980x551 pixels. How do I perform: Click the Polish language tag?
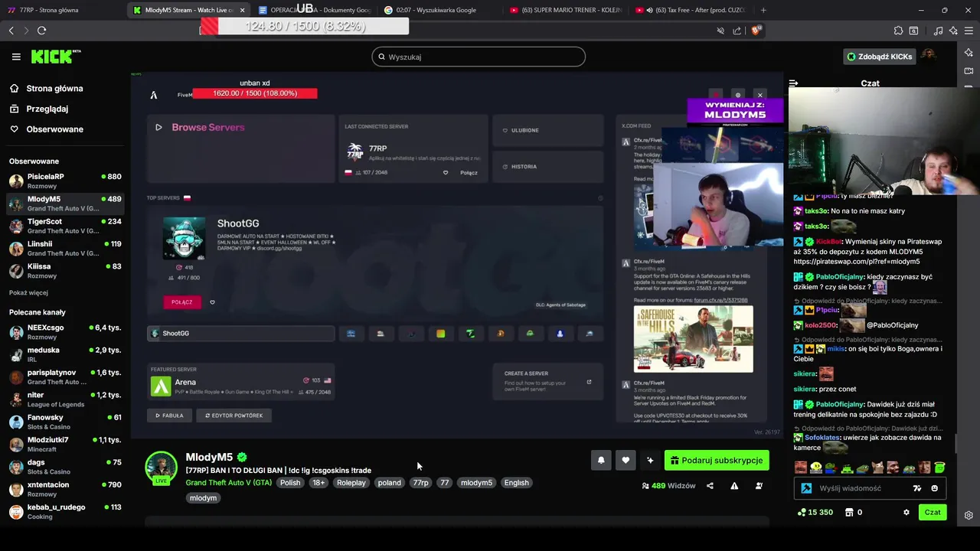click(290, 483)
